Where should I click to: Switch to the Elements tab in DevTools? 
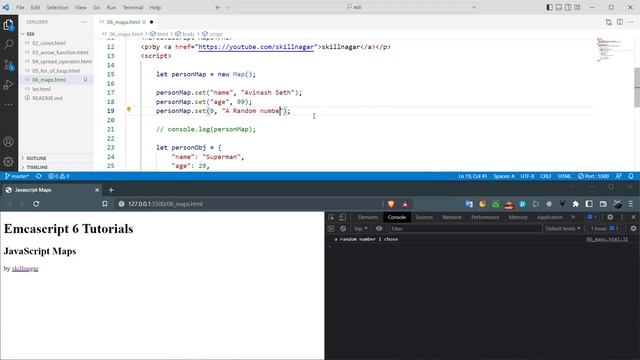(368, 217)
